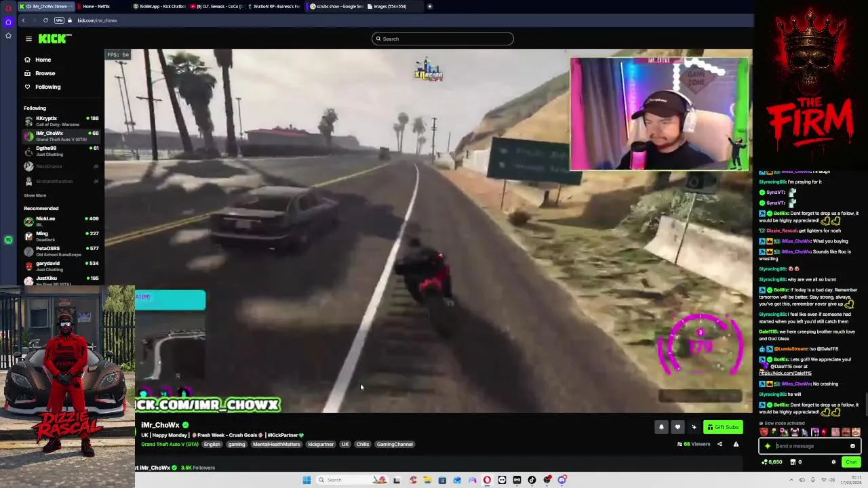Click the share stream icon
Image resolution: width=868 pixels, height=488 pixels.
click(719, 444)
